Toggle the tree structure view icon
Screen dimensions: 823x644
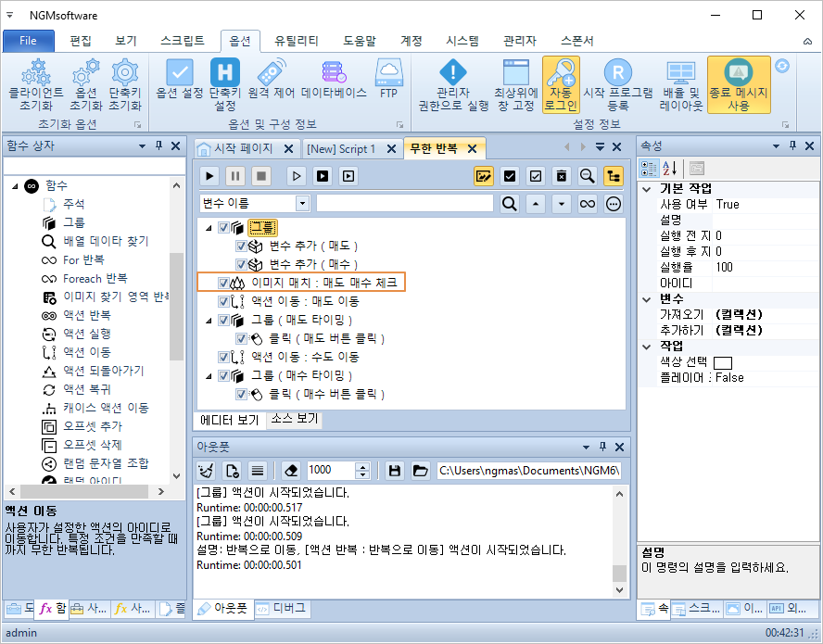coord(613,176)
